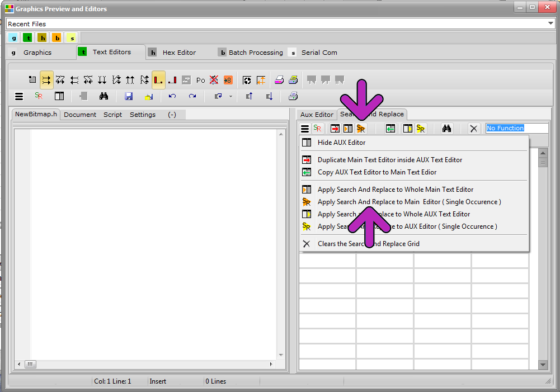Click the save floppy disk icon
Viewport: 560px width, 392px height.
pos(129,96)
